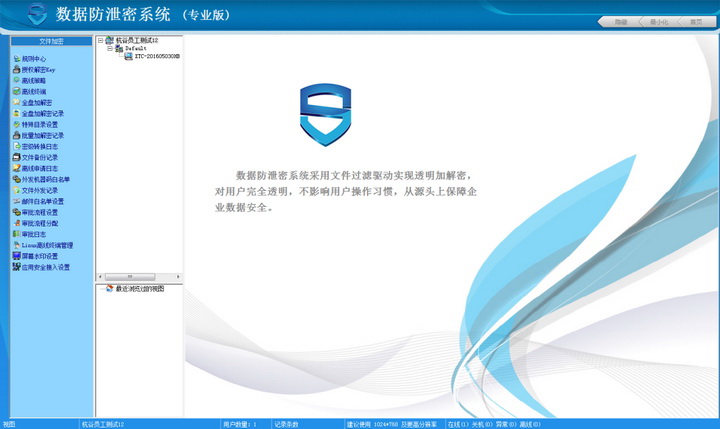Open 规则中心 from the sidebar
720x429 pixels.
pyautogui.click(x=30, y=59)
